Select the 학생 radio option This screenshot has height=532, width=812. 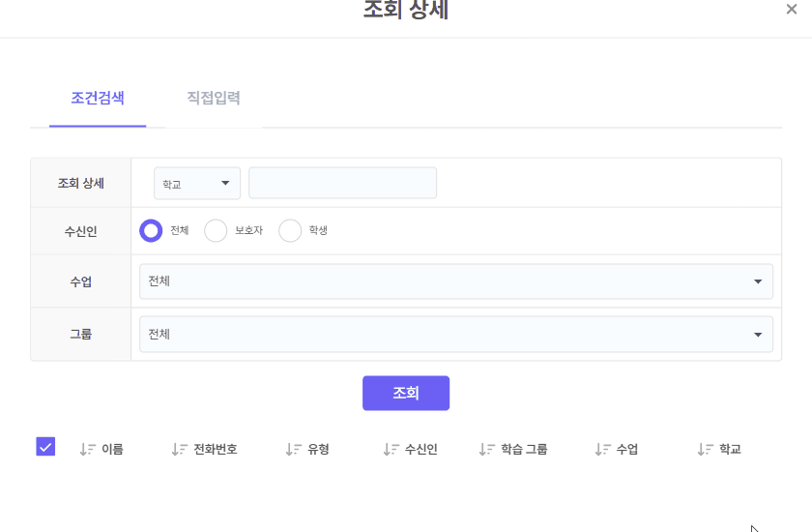coord(290,231)
